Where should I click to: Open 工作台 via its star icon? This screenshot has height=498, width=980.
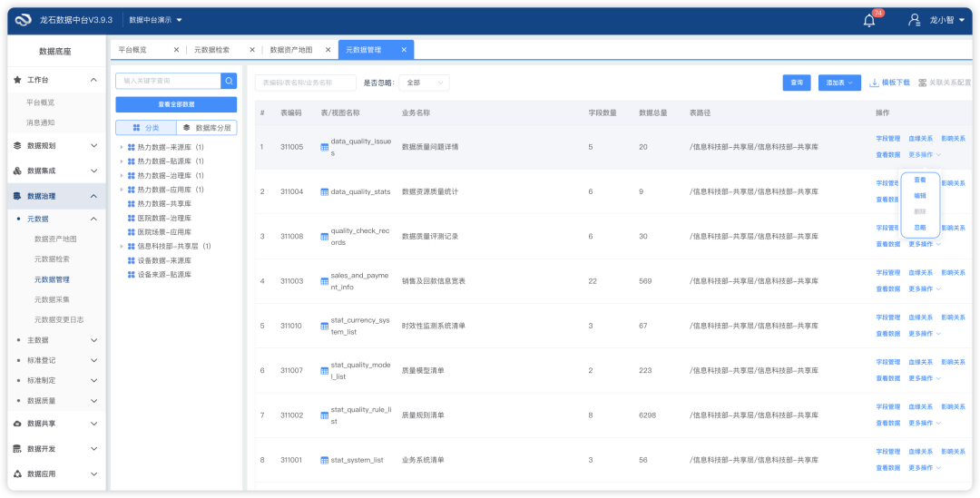click(x=17, y=80)
